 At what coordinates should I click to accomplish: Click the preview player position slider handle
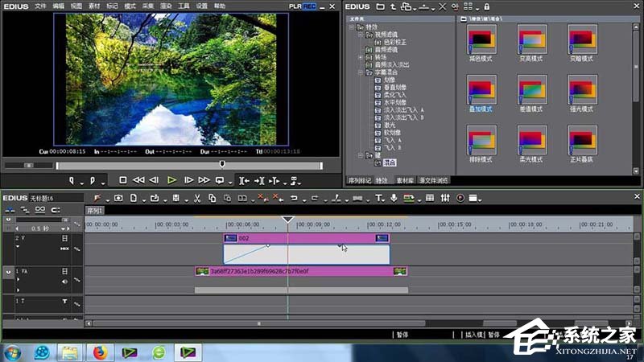coord(222,165)
